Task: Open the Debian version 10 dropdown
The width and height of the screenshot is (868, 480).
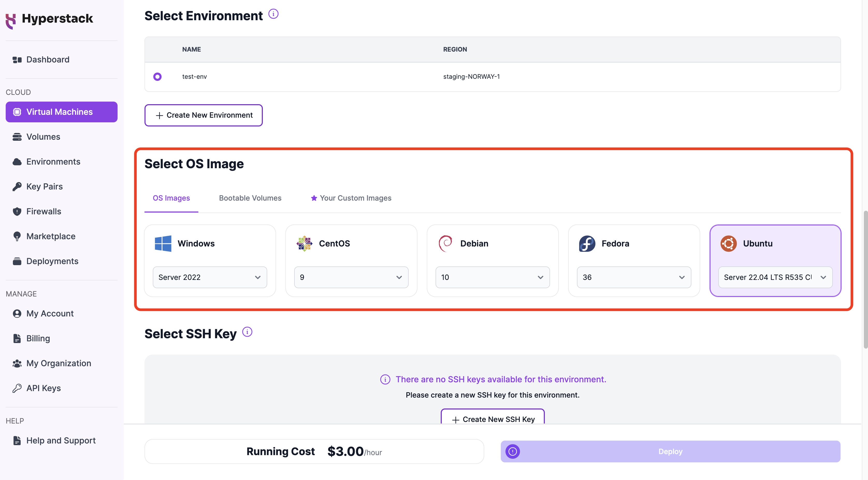Action: coord(493,277)
